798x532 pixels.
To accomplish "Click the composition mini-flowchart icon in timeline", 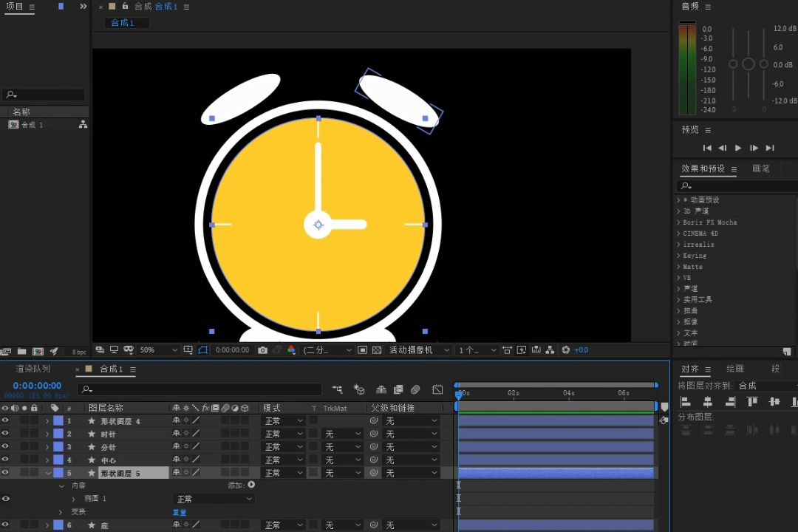I will click(x=337, y=389).
